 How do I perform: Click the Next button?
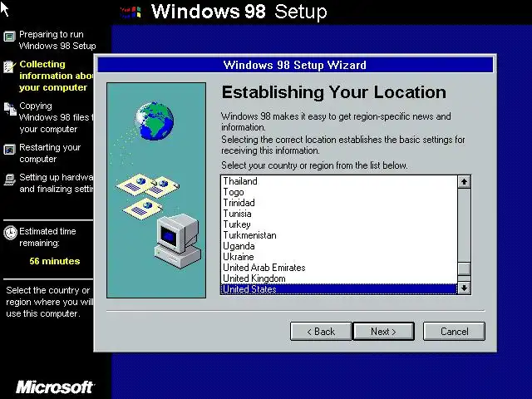point(384,331)
